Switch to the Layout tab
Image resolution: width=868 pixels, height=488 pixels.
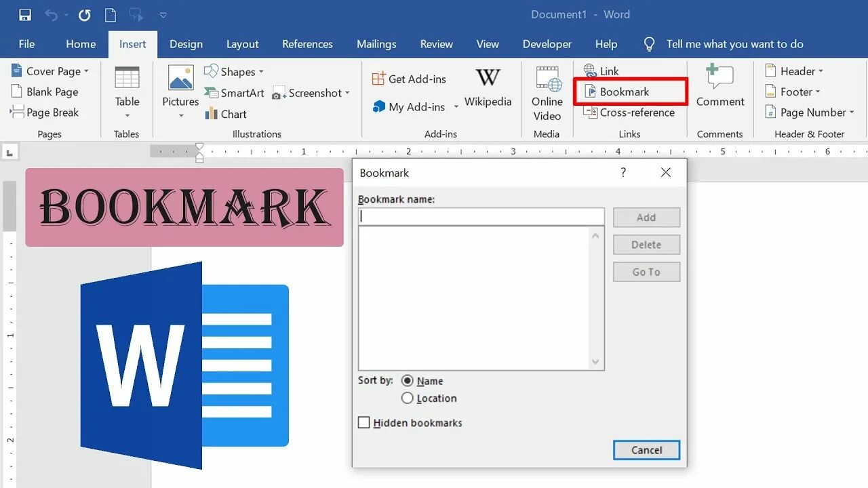242,44
